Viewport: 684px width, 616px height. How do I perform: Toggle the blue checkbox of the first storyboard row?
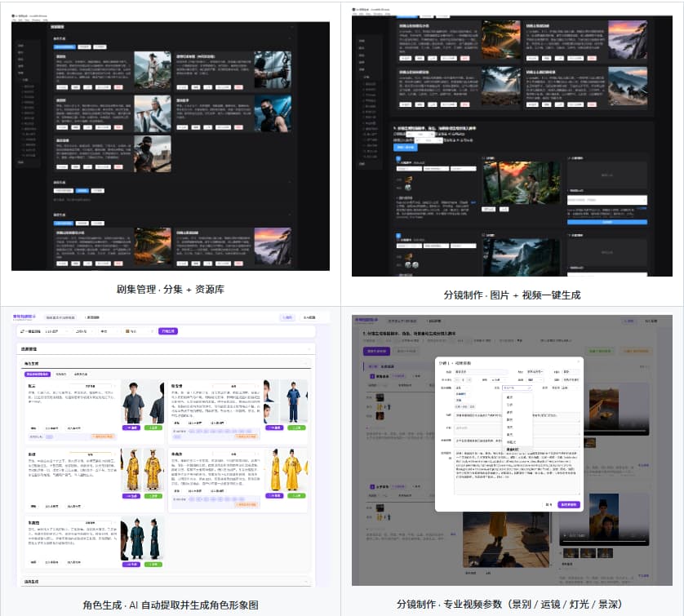[398, 159]
